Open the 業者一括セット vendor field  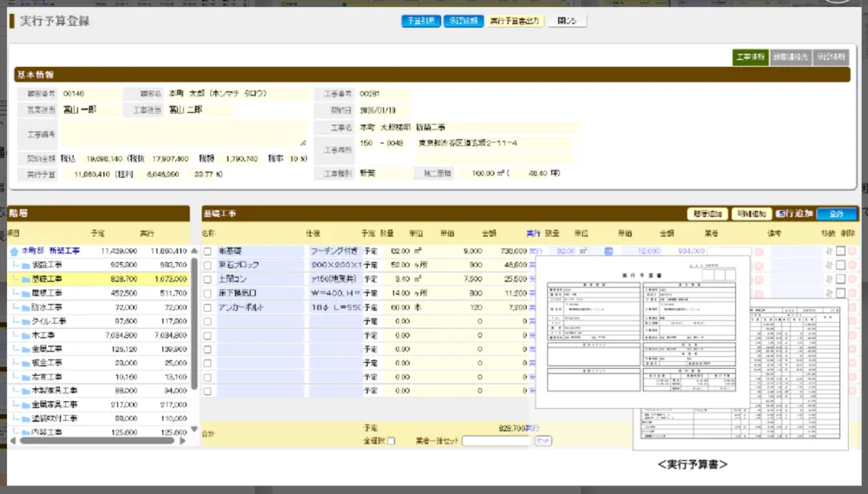(x=496, y=441)
